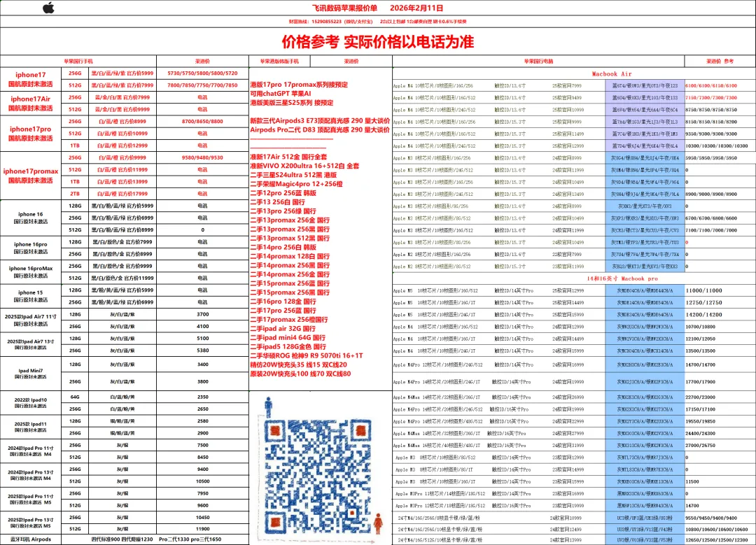The height and width of the screenshot is (545, 756).
Task: Select line '二手13promax 512黑 国行'
Action: (290, 238)
